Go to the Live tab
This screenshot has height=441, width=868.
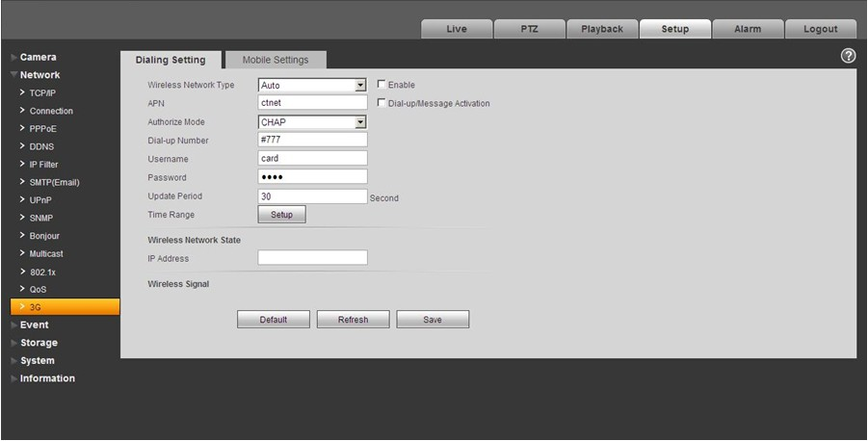tap(456, 29)
